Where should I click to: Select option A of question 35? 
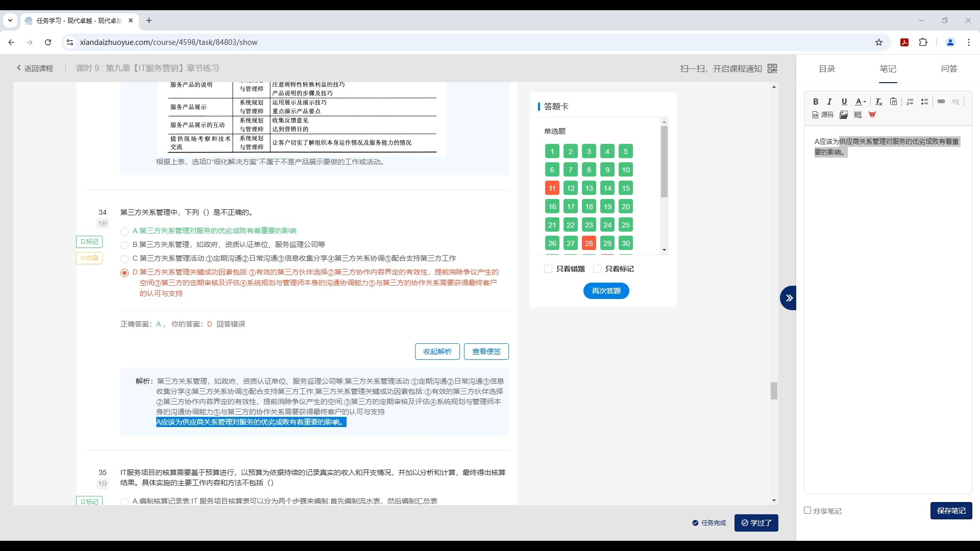pos(125,502)
